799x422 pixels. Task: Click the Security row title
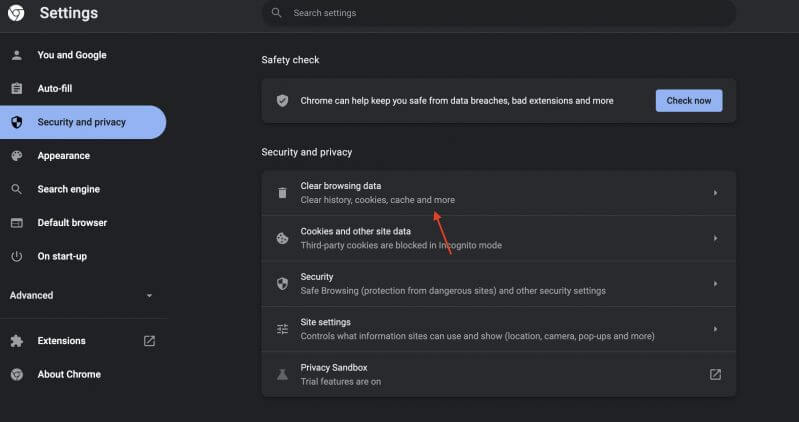[317, 277]
